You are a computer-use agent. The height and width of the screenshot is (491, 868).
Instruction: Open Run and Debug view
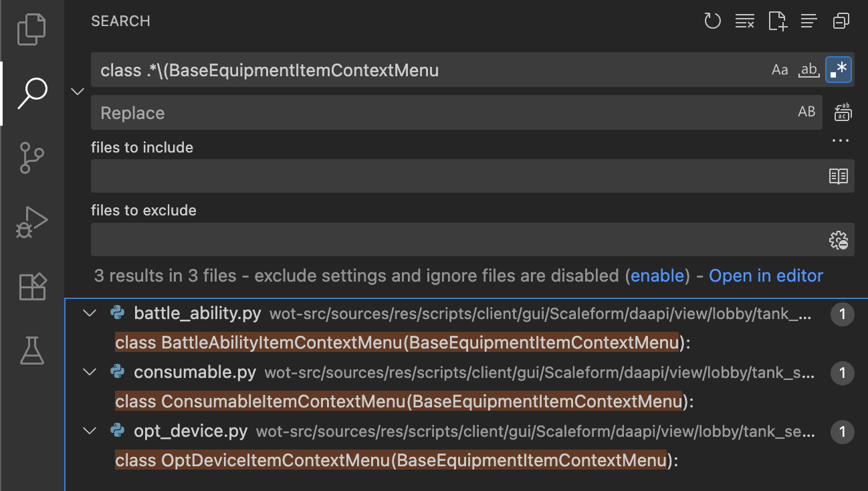click(x=31, y=222)
